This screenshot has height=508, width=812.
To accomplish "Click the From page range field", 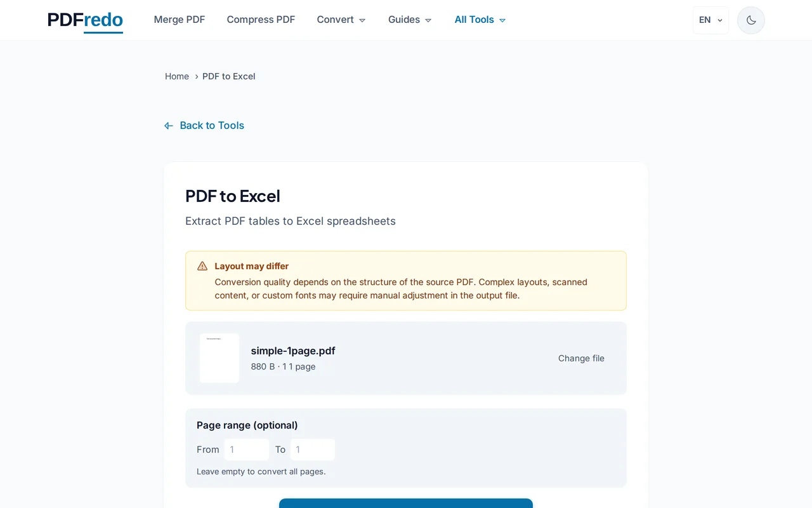I will click(246, 449).
